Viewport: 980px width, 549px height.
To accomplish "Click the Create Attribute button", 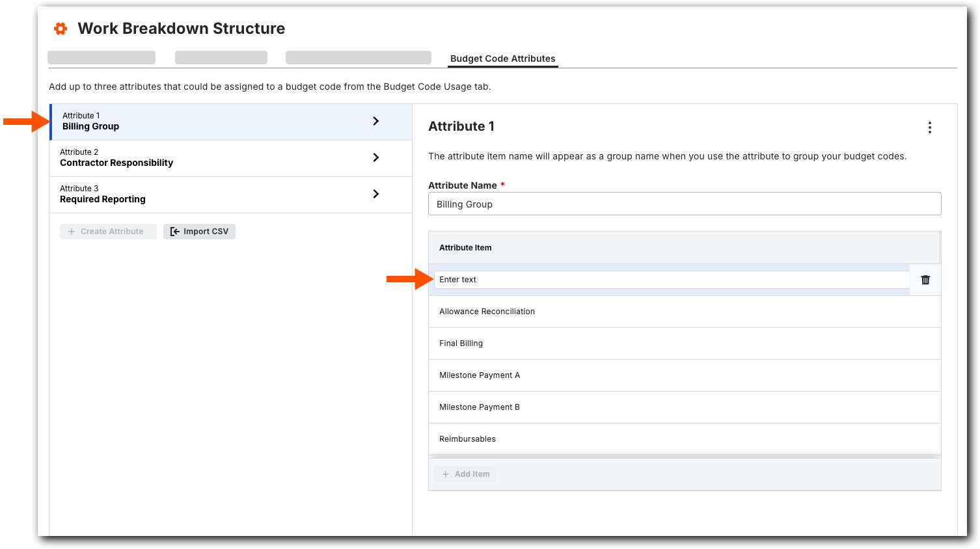I will 108,232.
